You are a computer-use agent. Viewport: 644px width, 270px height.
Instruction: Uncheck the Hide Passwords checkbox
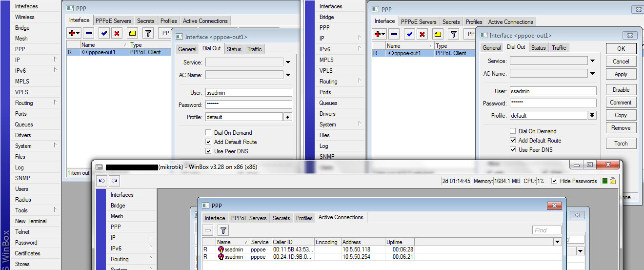[555, 181]
